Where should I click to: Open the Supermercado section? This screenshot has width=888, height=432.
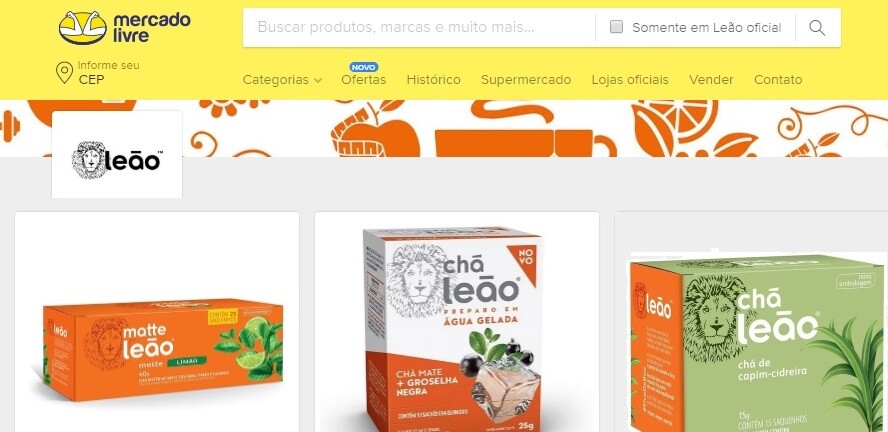pyautogui.click(x=526, y=80)
